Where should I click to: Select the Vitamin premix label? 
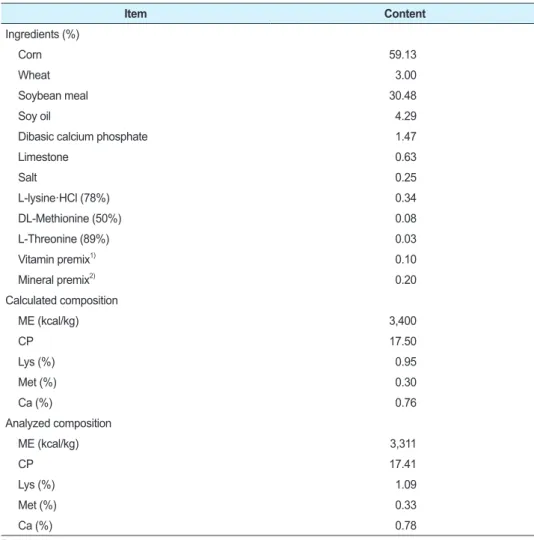point(57,259)
